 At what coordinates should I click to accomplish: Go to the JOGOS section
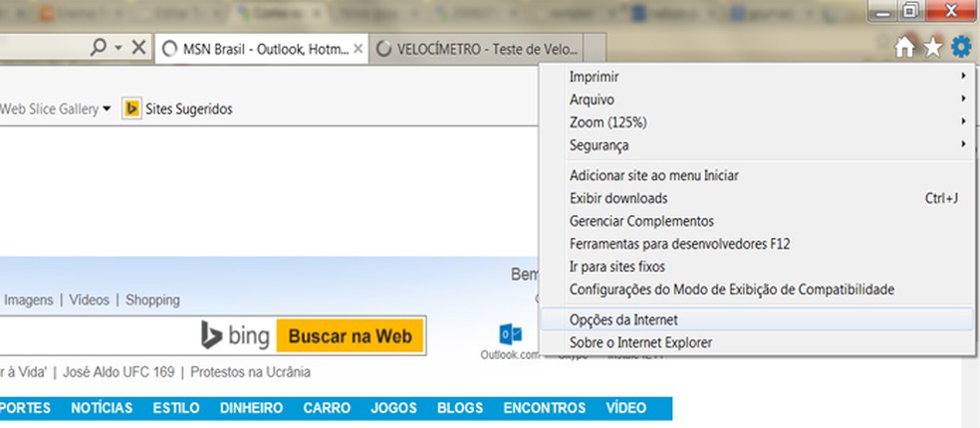point(393,408)
